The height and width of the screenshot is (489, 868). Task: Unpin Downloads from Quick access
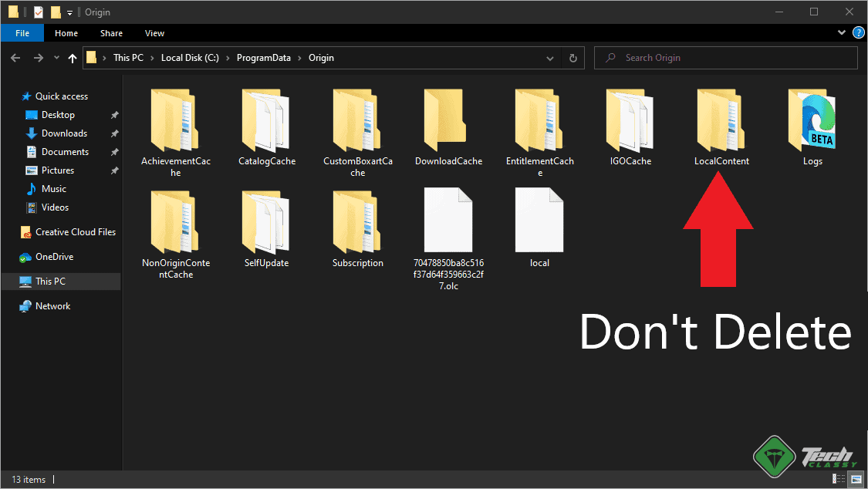(x=114, y=133)
